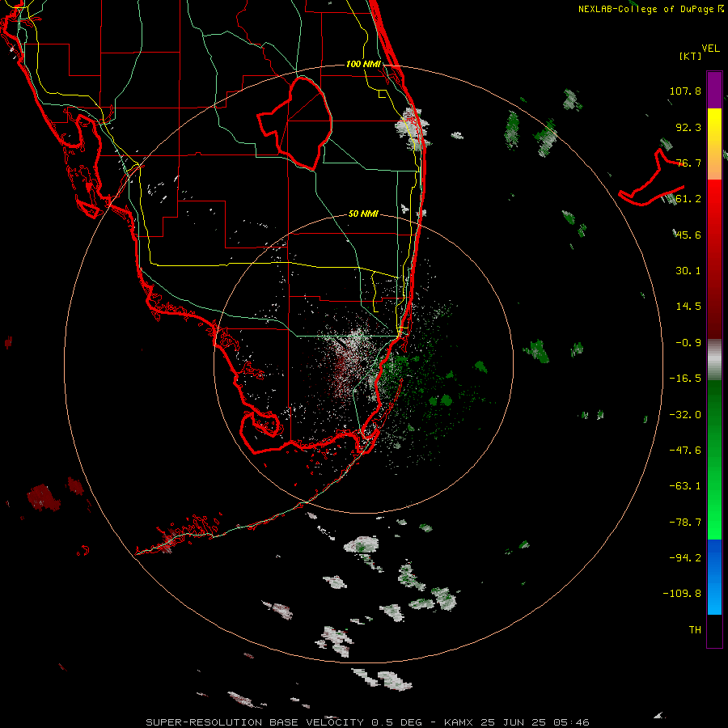Select the -32.0 legend value
This screenshot has height=728, width=728.
685,415
